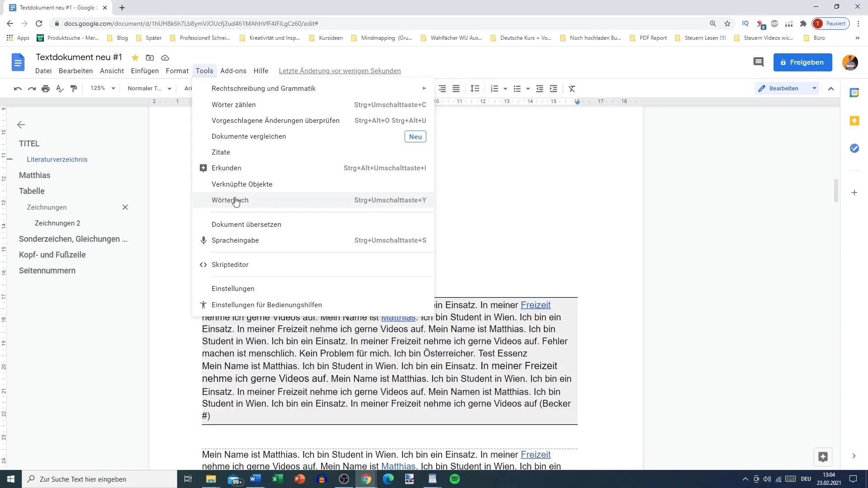
Task: Click the paint format icon
Action: coord(74,88)
